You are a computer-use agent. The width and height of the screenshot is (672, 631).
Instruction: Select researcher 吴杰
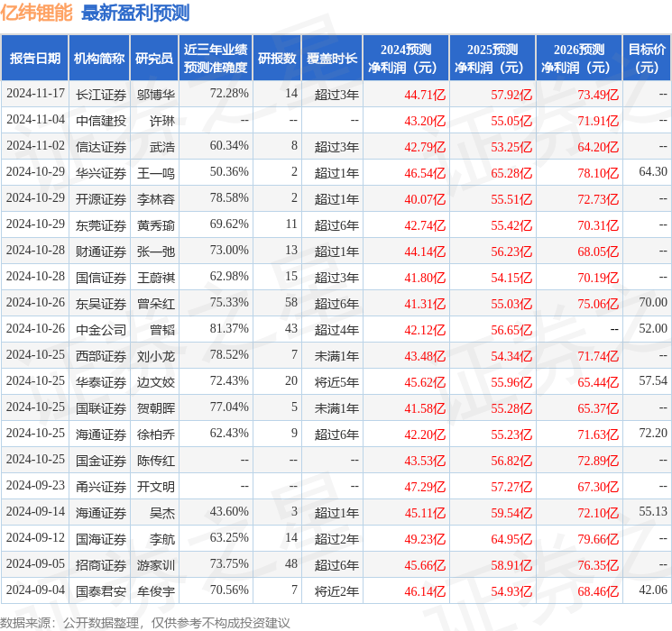[162, 513]
